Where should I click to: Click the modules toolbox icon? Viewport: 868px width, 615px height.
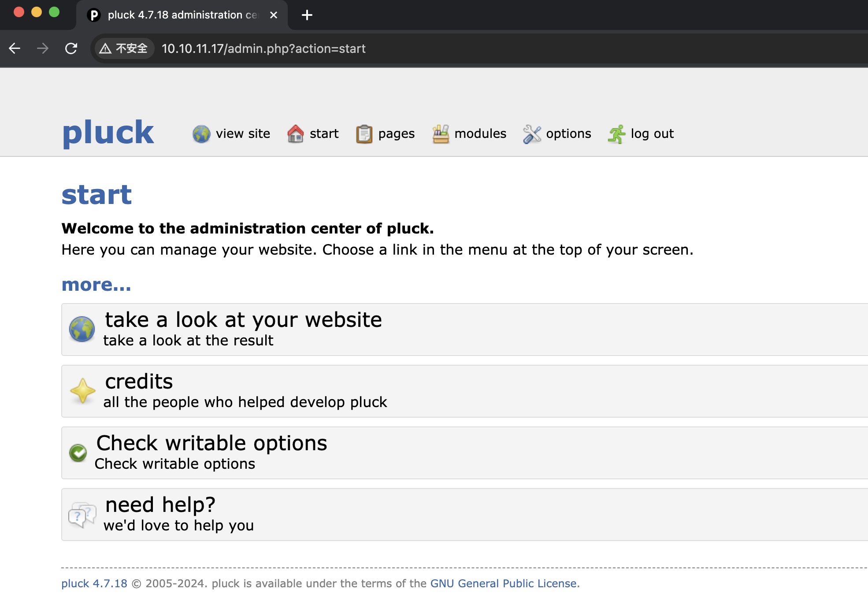pos(440,134)
